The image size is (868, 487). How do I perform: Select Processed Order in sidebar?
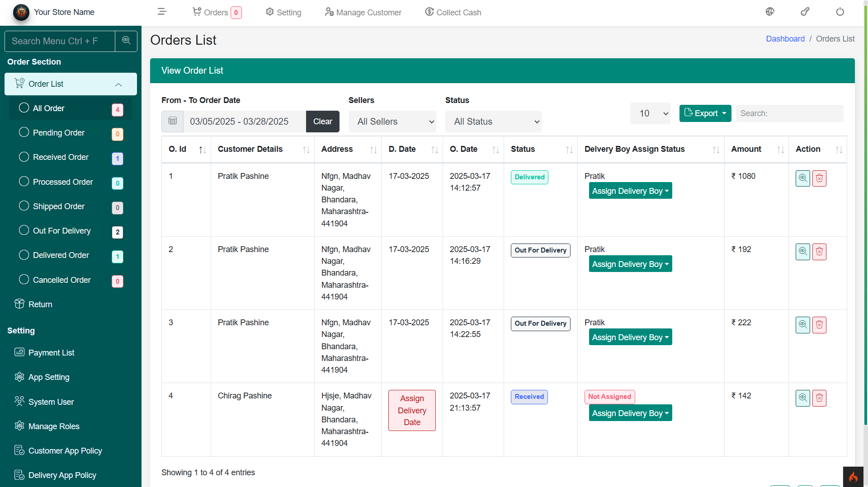click(x=71, y=182)
